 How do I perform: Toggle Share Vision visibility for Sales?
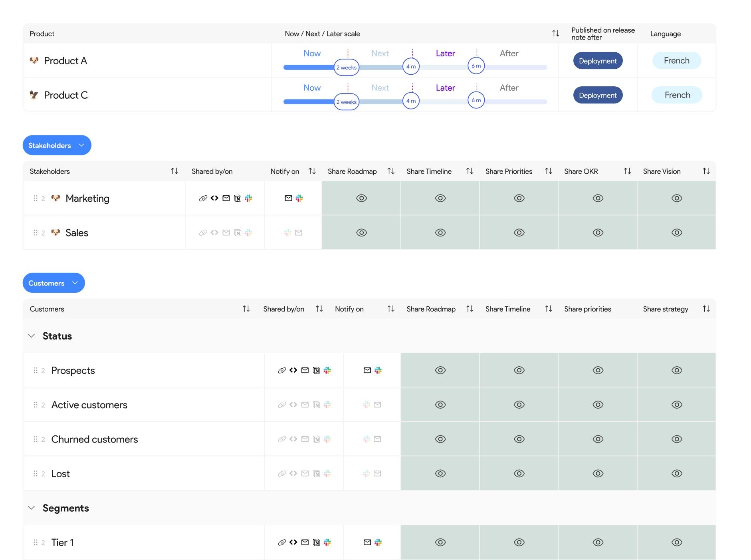pos(677,232)
